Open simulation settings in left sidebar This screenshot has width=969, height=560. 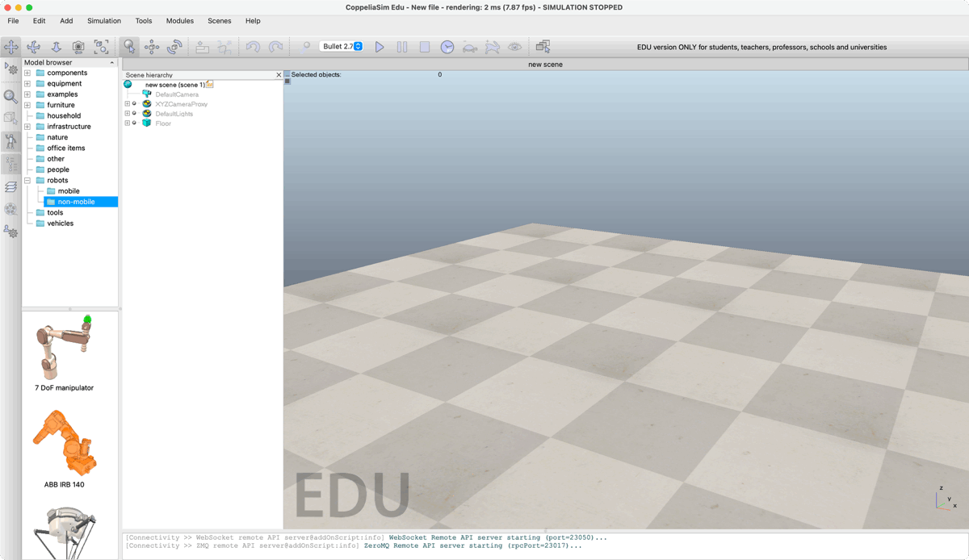click(x=10, y=69)
